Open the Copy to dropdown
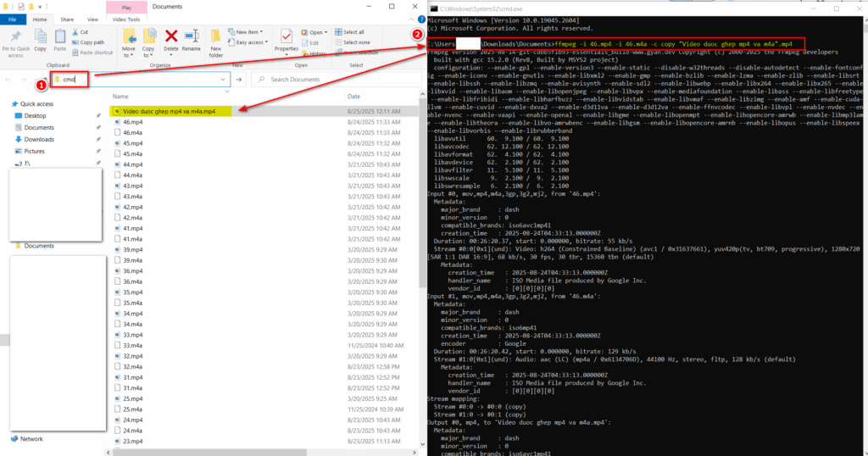868x456 pixels. 148,52
